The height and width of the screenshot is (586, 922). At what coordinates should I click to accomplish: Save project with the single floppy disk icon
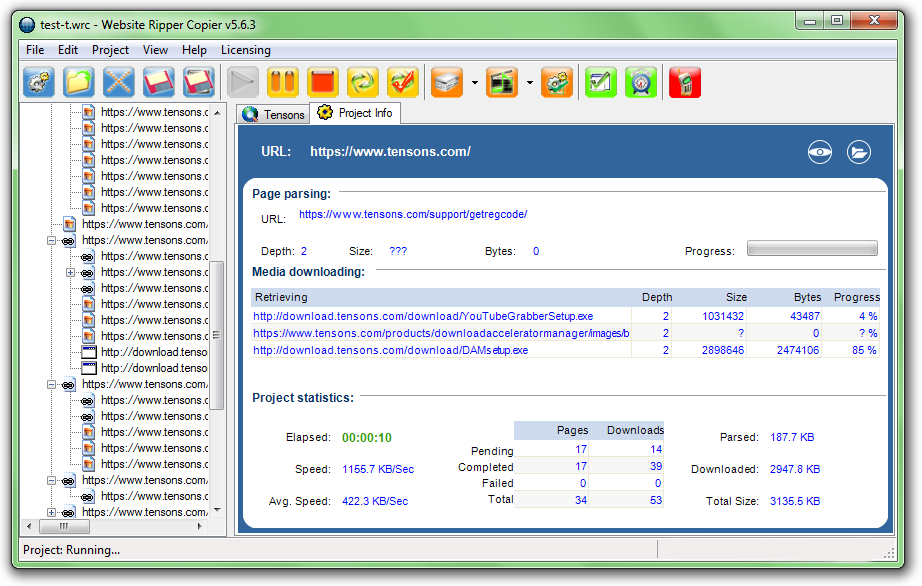(159, 82)
